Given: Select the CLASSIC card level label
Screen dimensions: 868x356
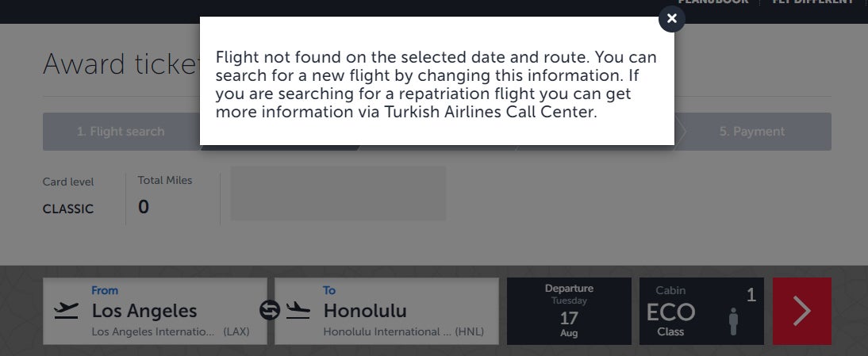Looking at the screenshot, I should [68, 209].
